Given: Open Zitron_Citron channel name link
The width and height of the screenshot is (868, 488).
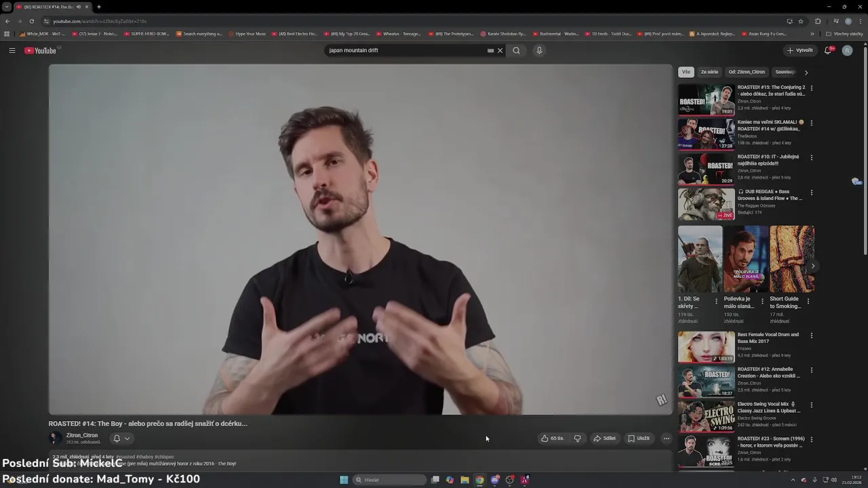Looking at the screenshot, I should click(x=82, y=435).
